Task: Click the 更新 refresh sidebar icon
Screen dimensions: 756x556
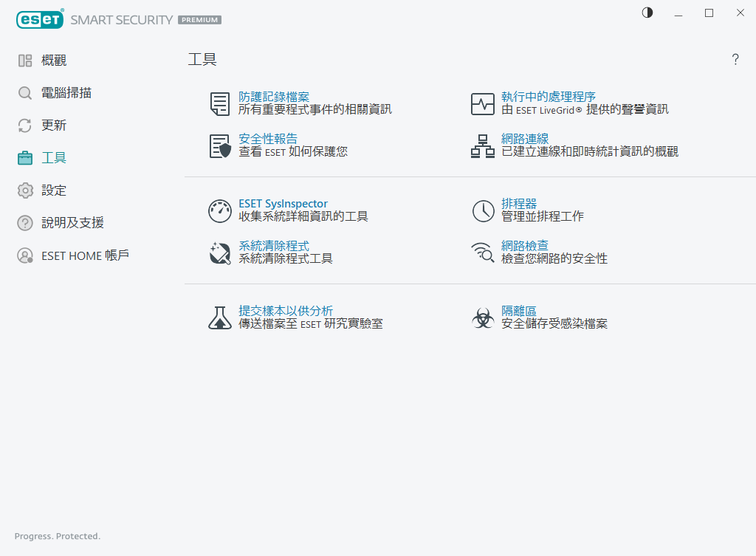Action: [25, 126]
